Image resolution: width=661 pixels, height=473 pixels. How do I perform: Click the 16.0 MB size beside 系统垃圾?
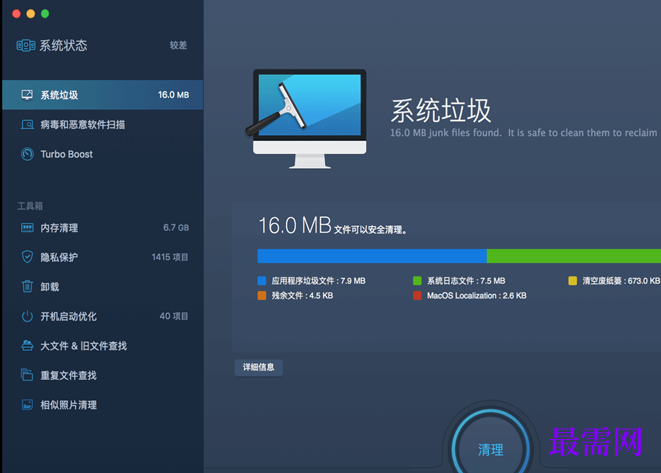point(173,95)
